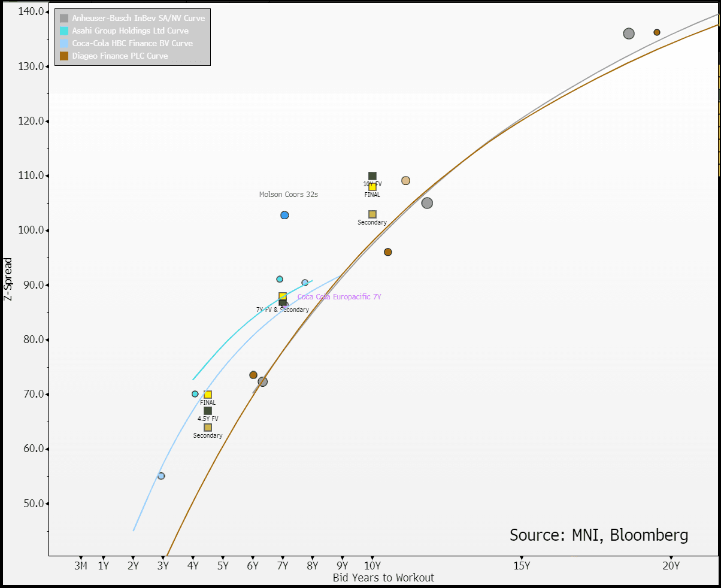
Task: Click the 140.0 tick on the Z-Spread axis
Action: tap(32, 11)
